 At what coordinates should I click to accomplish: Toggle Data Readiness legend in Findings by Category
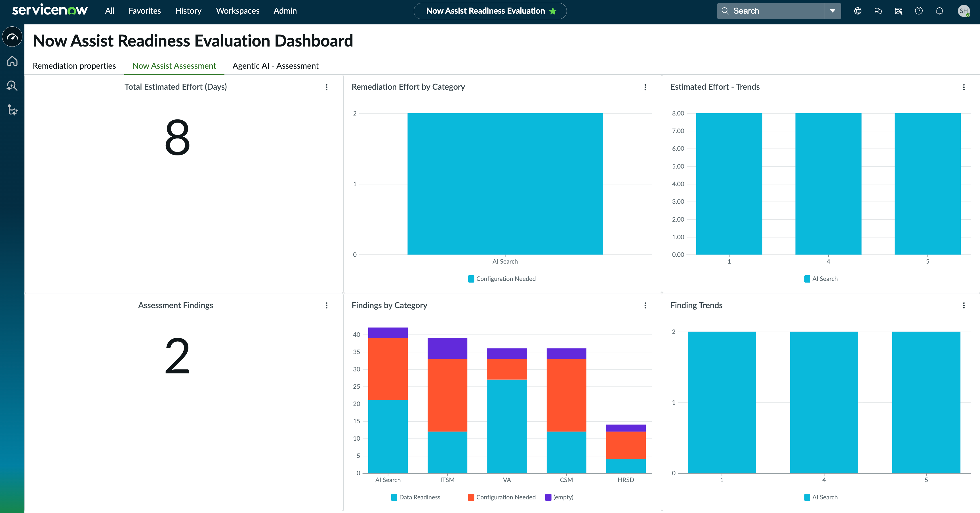(x=416, y=497)
